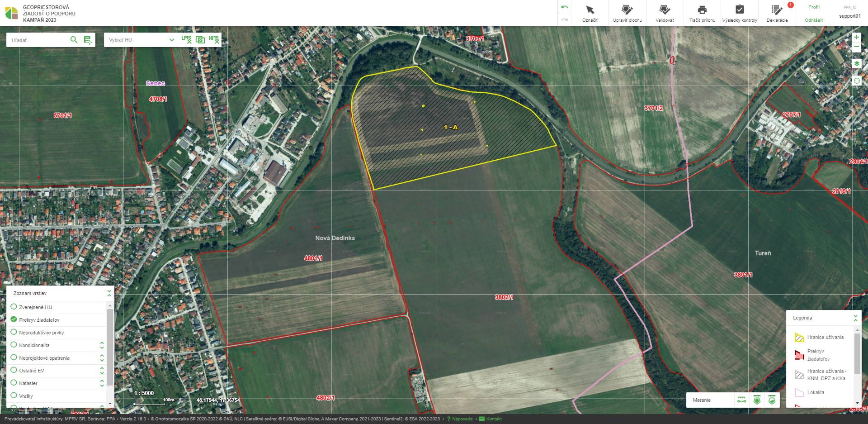Select the Označiť pointer tool
This screenshot has height=424, width=868.
click(590, 13)
